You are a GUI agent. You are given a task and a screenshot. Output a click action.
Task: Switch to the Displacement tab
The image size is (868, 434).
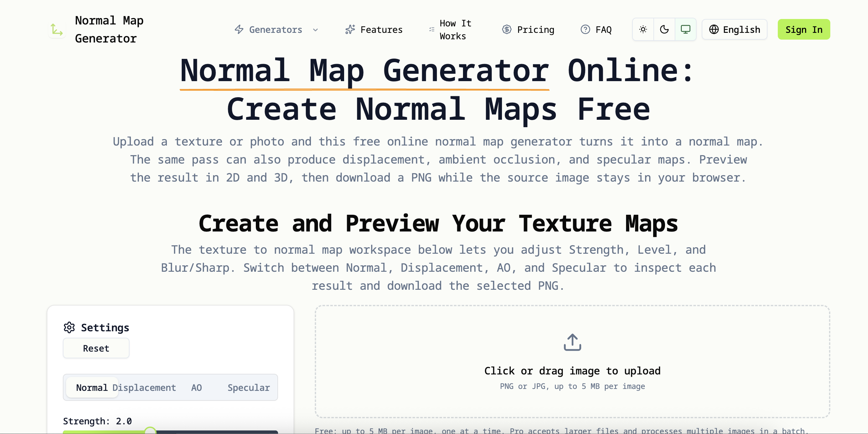pyautogui.click(x=144, y=388)
